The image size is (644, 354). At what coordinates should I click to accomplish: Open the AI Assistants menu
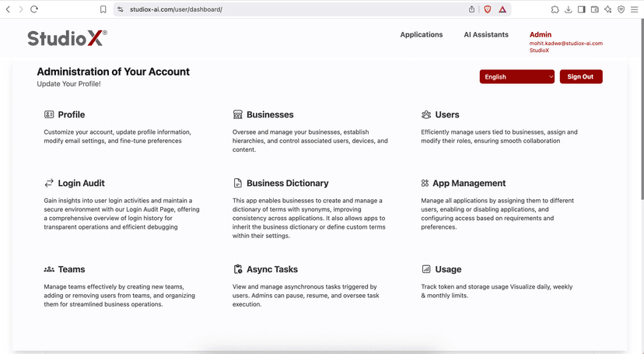pos(486,35)
